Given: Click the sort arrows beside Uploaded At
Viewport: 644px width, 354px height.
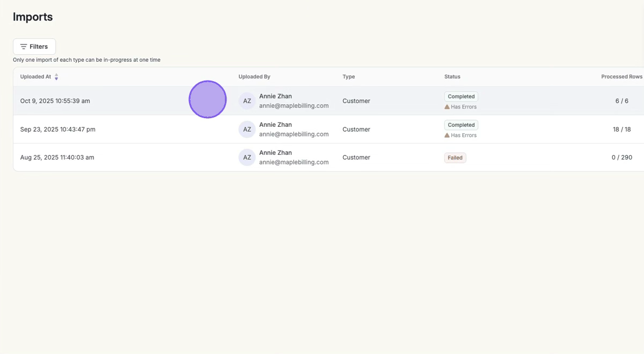Looking at the screenshot, I should pos(56,77).
